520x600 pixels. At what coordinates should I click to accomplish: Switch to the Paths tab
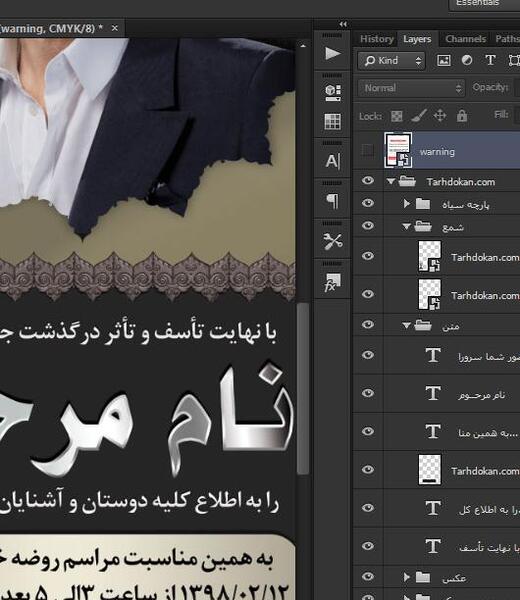[x=507, y=39]
